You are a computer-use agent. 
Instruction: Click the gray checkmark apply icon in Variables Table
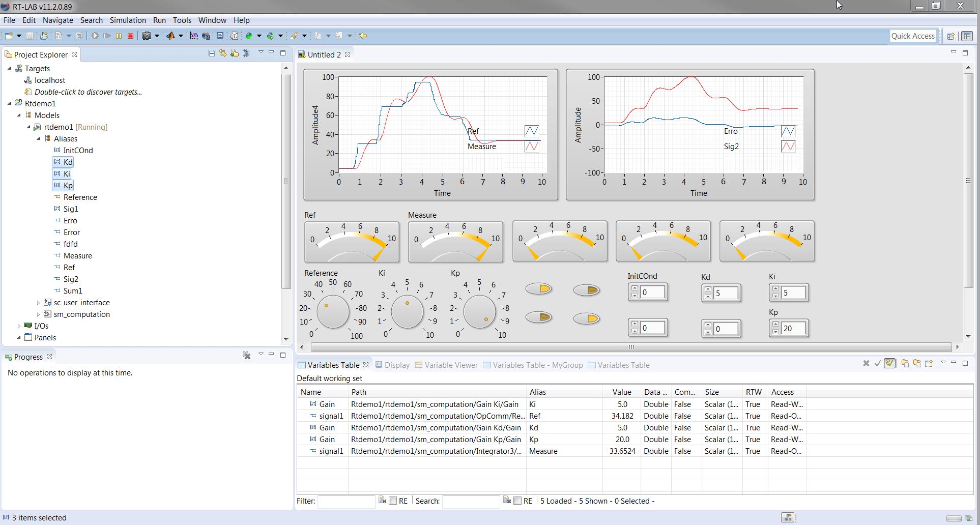click(x=878, y=363)
